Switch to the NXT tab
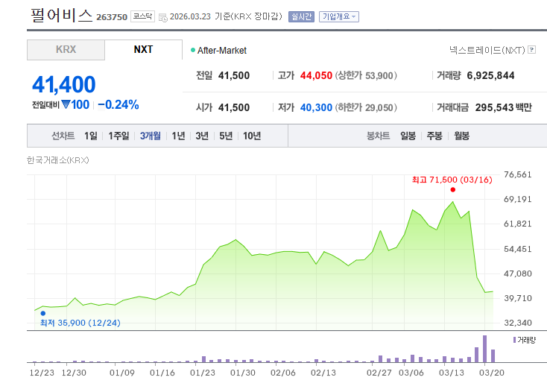 [143, 50]
